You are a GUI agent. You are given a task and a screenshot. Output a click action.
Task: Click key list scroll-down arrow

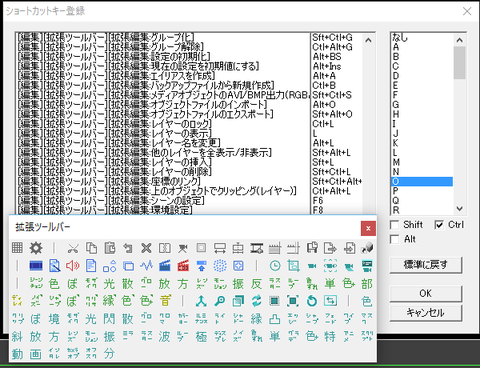pos(460,209)
